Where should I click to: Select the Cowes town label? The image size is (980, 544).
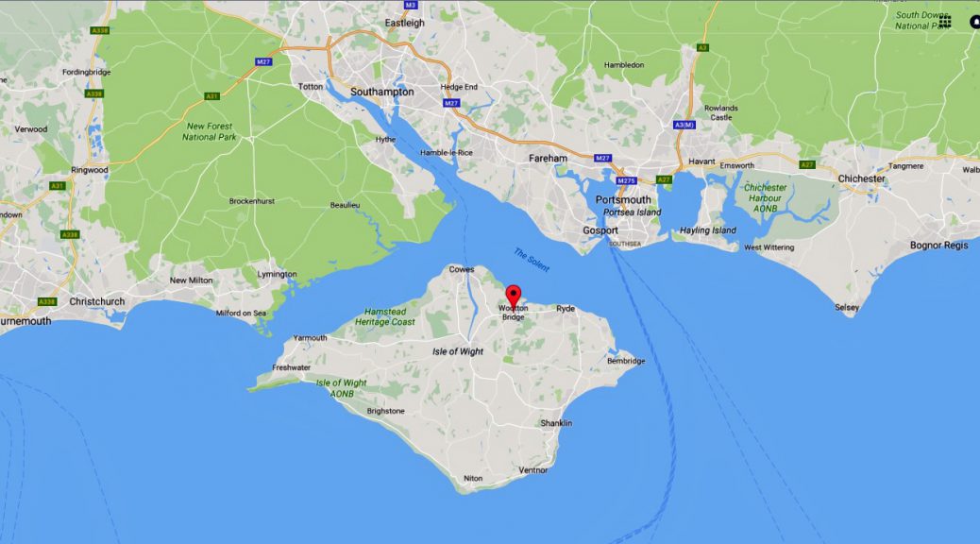[462, 269]
